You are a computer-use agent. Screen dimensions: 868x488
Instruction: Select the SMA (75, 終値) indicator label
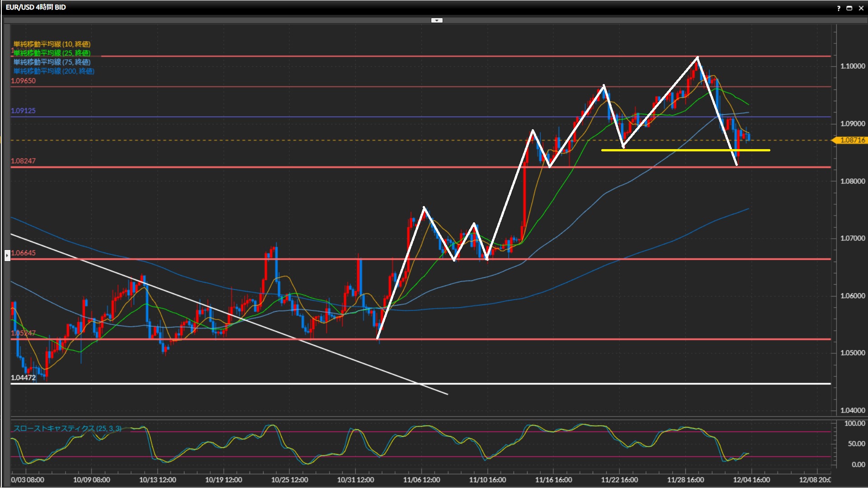click(x=52, y=62)
